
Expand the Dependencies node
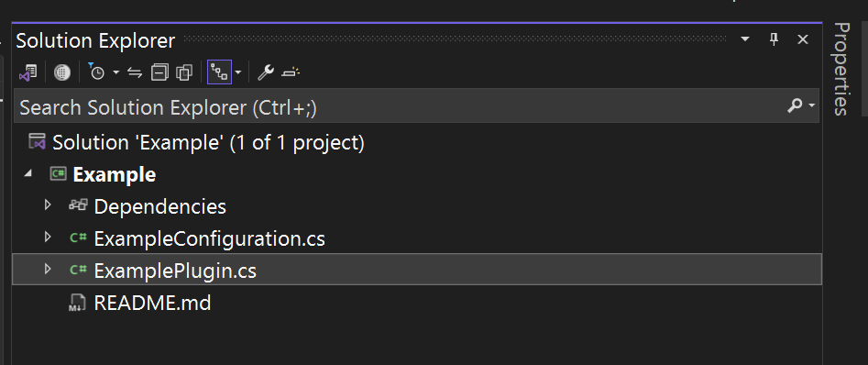pyautogui.click(x=48, y=205)
